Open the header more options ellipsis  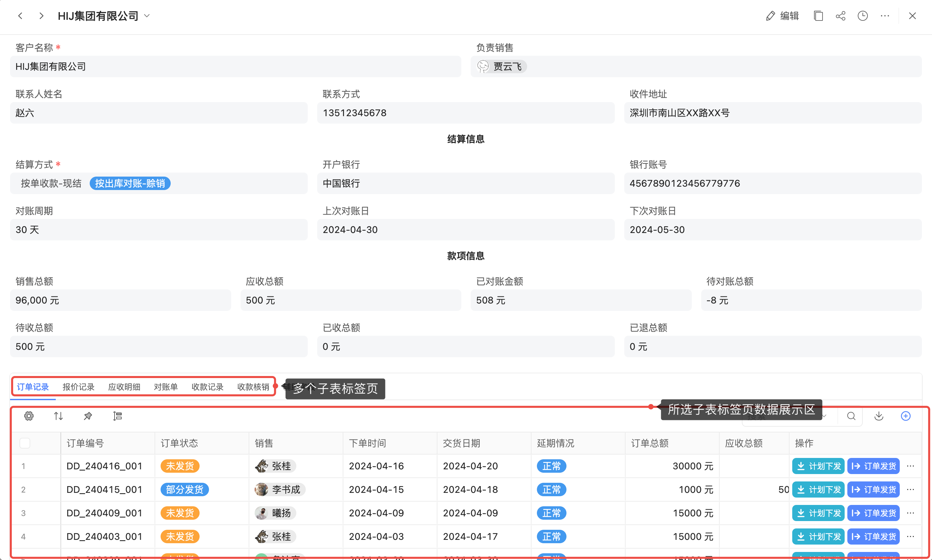[x=885, y=16]
